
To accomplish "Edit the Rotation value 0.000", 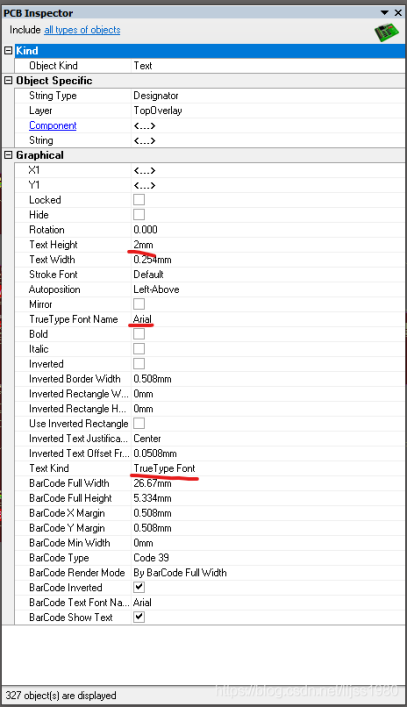I will 268,230.
